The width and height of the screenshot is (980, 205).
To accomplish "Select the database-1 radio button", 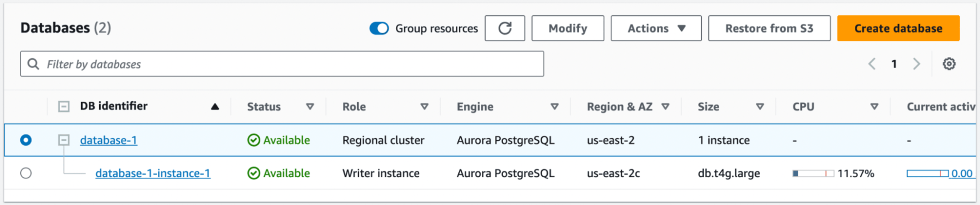I will (x=26, y=140).
